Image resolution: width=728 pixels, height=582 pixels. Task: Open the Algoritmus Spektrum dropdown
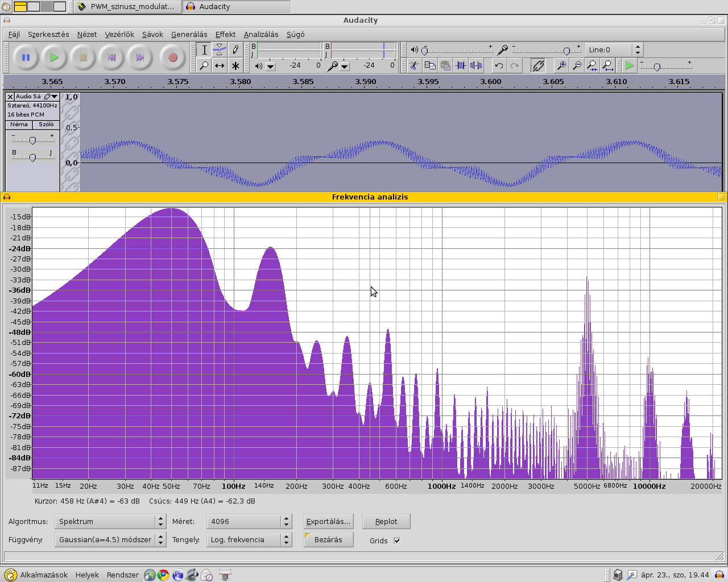point(110,521)
